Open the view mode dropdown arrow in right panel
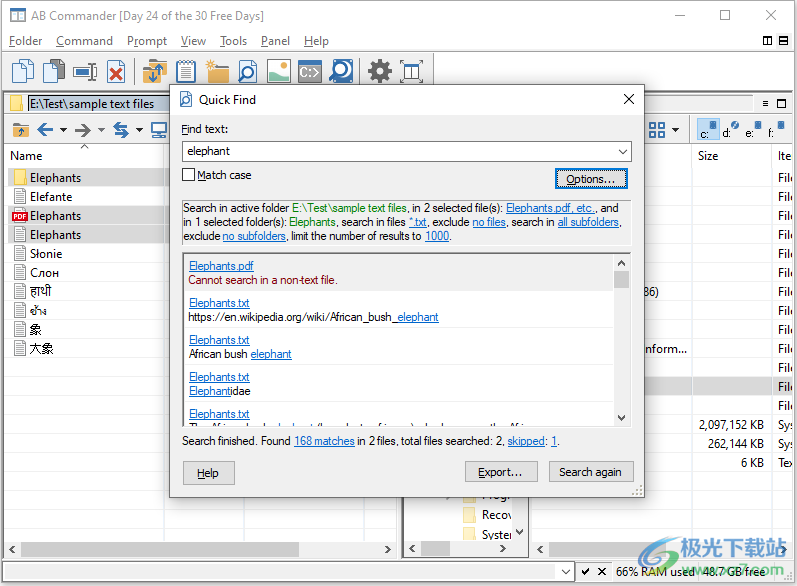 click(676, 130)
